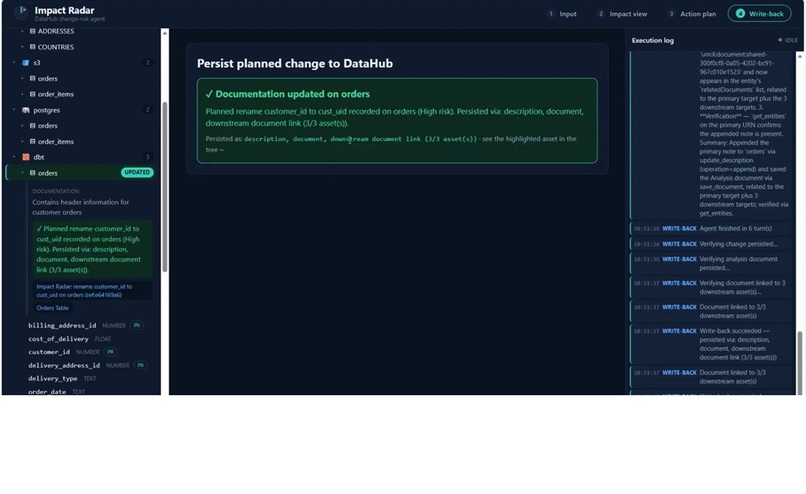Screen dimensions: 806x494
Task: Click the table icon beside COUNTRIES
Action: [x=32, y=47]
